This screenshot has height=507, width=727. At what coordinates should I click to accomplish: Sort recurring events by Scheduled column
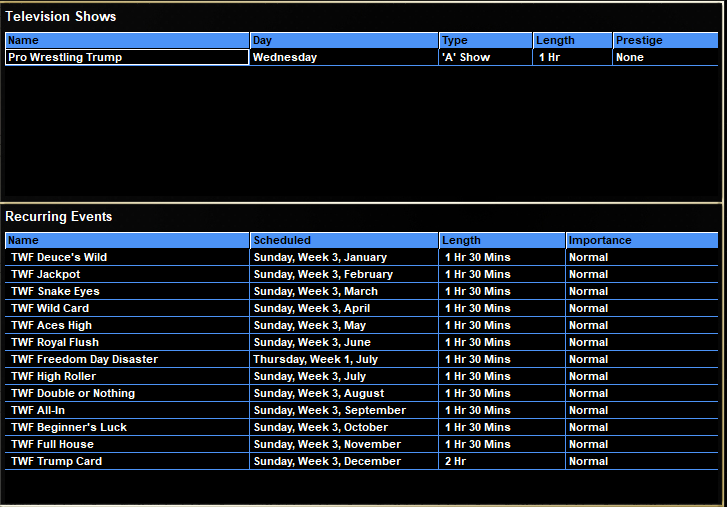344,241
